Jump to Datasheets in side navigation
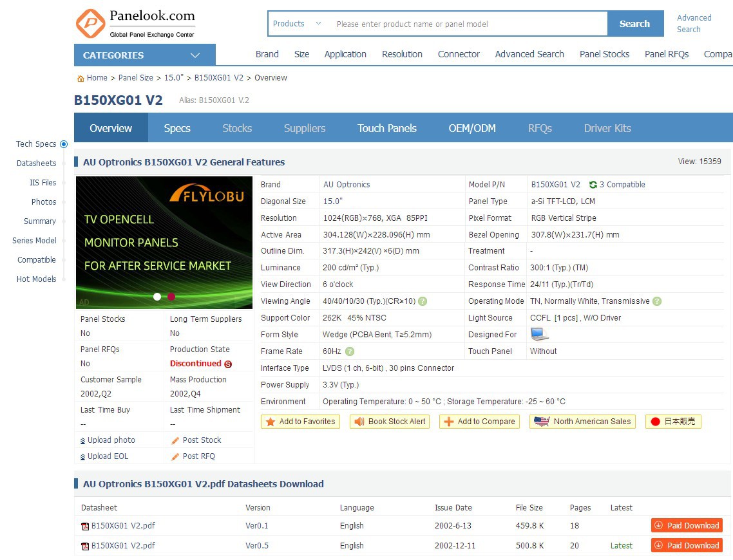 37,163
